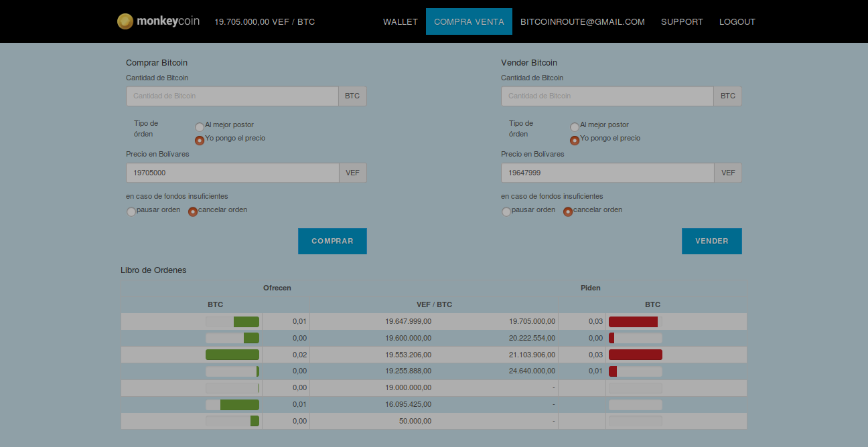Click LOGOUT in the top bar
868x447 pixels.
[737, 21]
